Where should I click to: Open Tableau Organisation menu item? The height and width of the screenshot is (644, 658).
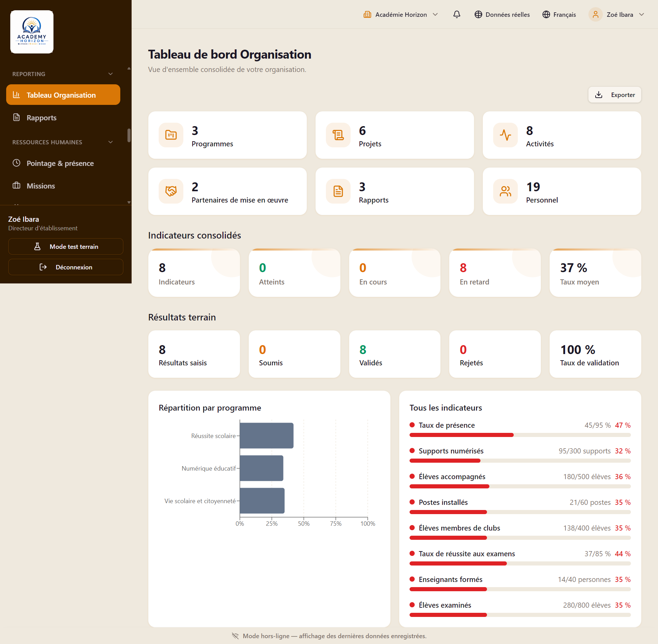[x=63, y=95]
